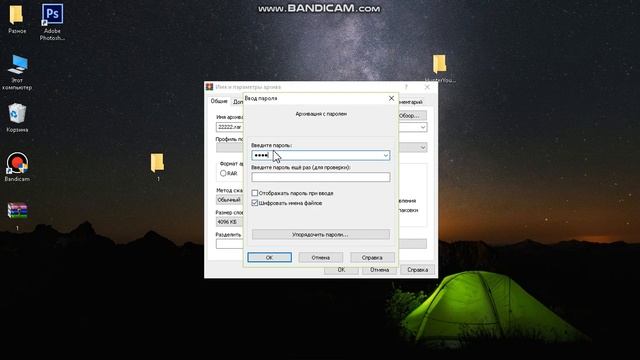Click OK in the Ввод пароля dialog
Image resolution: width=640 pixels, height=360 pixels.
pyautogui.click(x=269, y=258)
